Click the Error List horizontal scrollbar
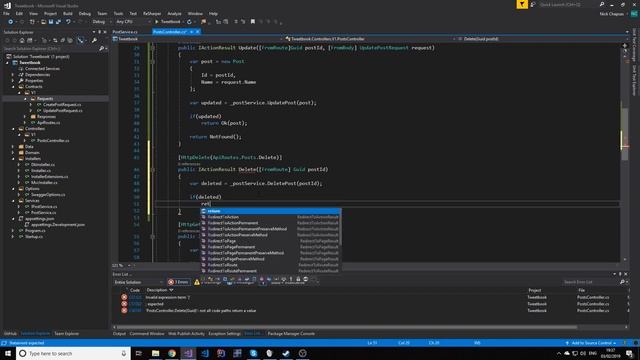 (347, 327)
